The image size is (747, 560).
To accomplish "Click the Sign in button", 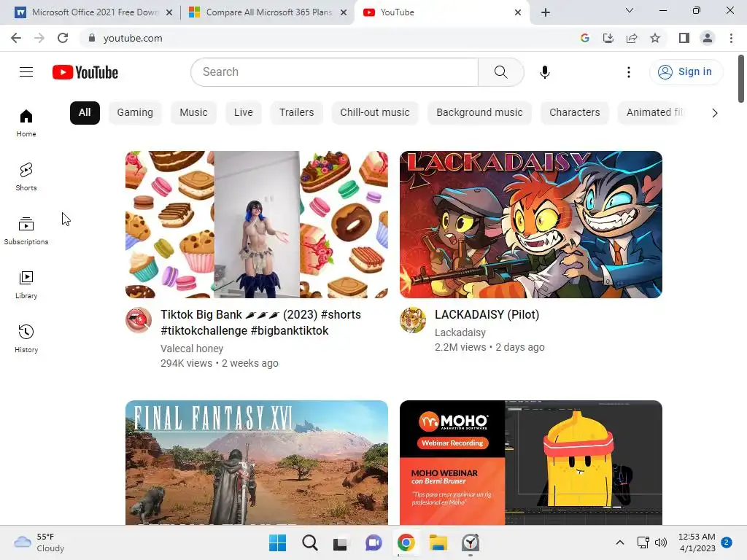I will [x=686, y=72].
